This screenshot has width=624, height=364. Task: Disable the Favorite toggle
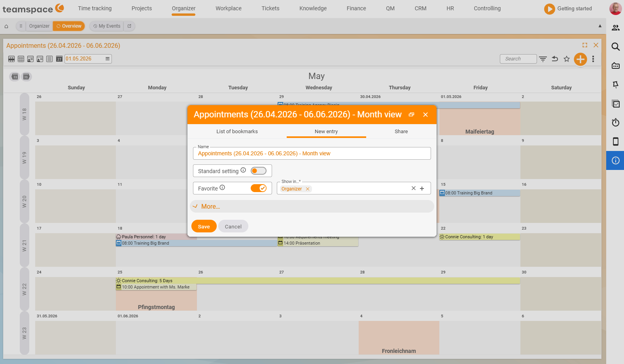259,188
